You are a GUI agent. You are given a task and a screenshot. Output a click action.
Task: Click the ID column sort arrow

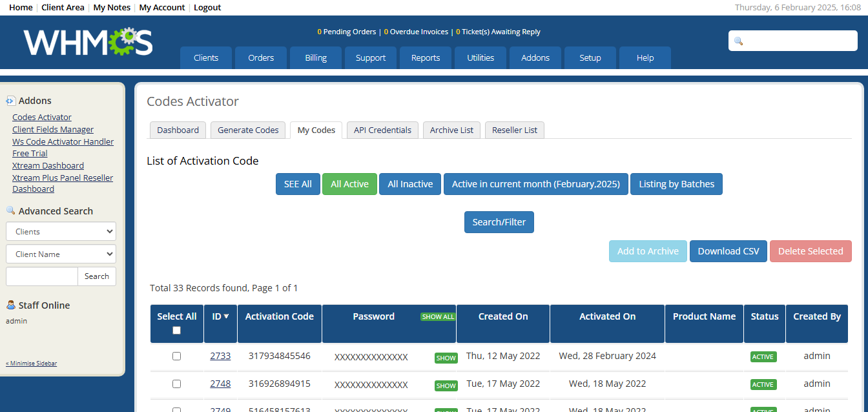click(x=227, y=316)
